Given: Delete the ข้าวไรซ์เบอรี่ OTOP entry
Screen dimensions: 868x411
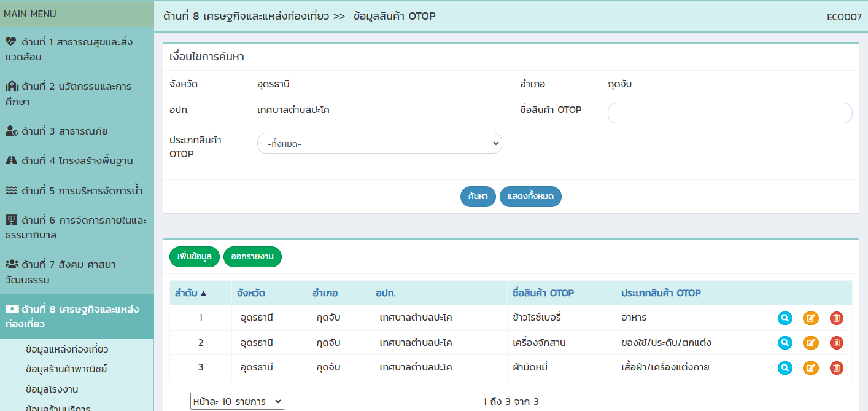Looking at the screenshot, I should 836,318.
